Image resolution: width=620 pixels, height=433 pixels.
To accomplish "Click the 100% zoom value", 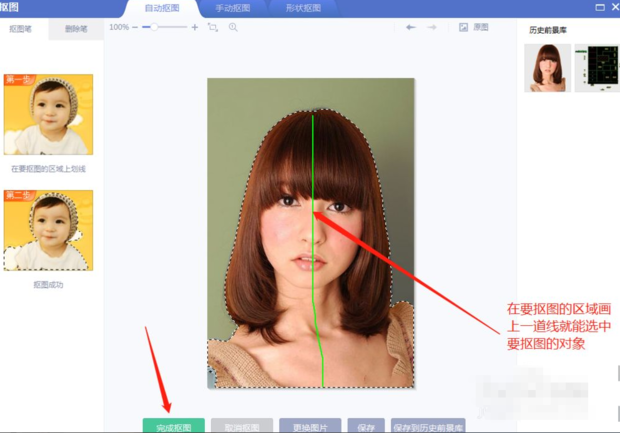I will tap(119, 27).
